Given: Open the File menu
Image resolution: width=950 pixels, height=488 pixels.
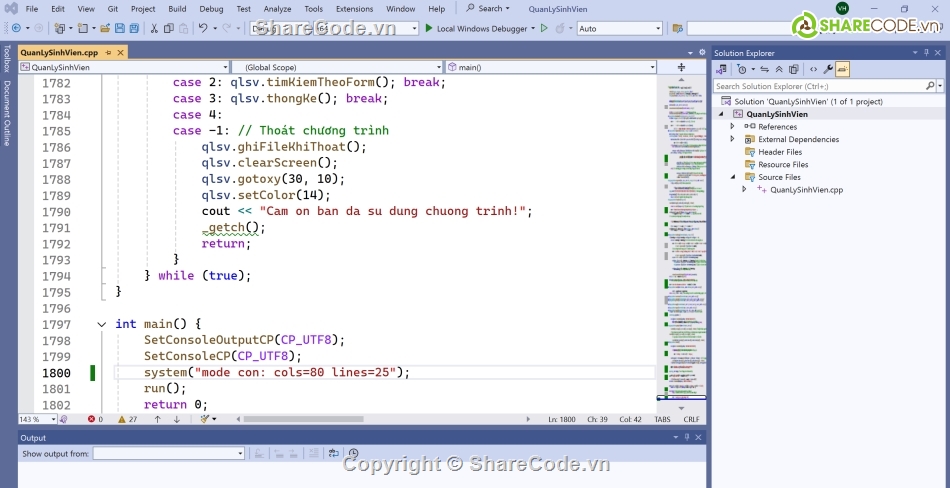Looking at the screenshot, I should coord(32,8).
